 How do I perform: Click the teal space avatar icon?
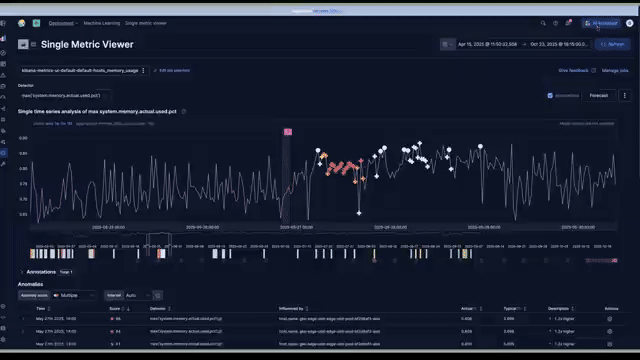pyautogui.click(x=36, y=23)
